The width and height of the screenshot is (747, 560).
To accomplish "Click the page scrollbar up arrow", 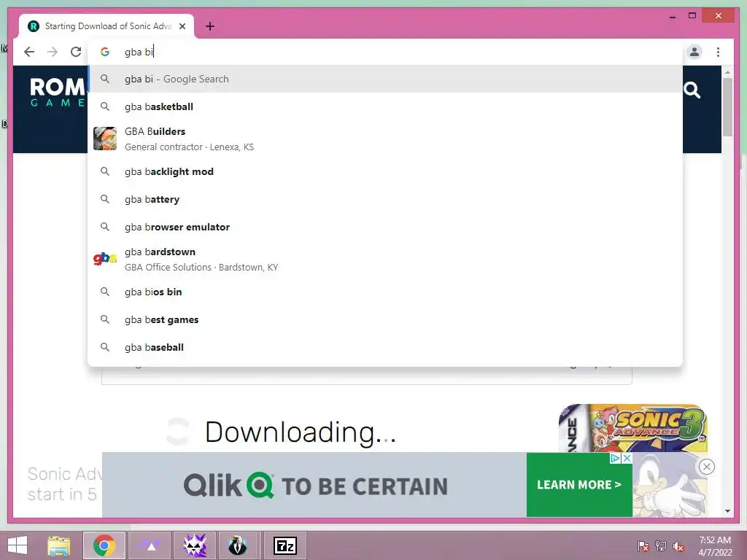I will 727,72.
